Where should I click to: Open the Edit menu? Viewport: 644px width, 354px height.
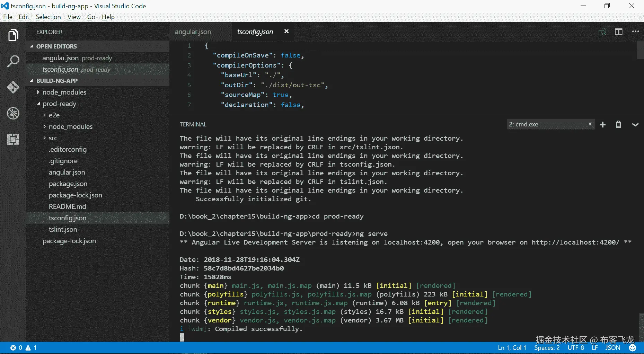pos(24,17)
